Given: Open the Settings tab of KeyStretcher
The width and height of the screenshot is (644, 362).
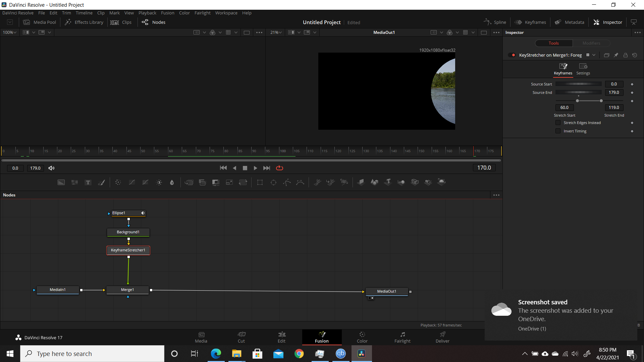Looking at the screenshot, I should pyautogui.click(x=583, y=69).
